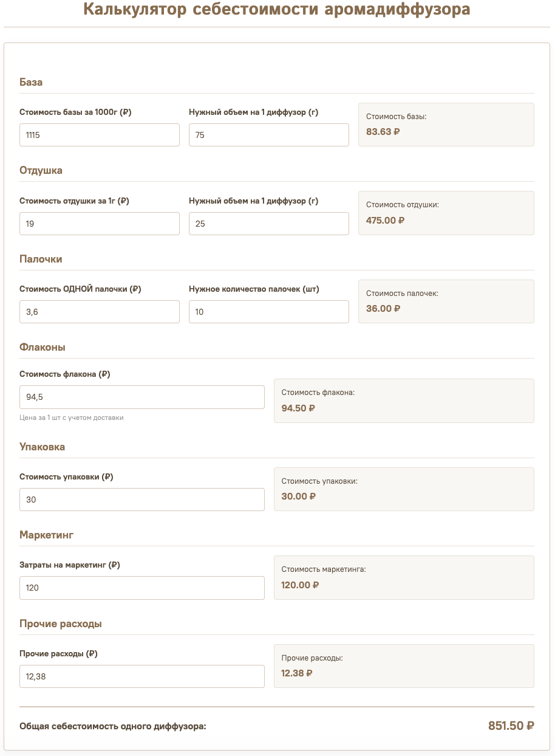555x756 pixels.
Task: Select the single stick cost input
Action: point(100,312)
